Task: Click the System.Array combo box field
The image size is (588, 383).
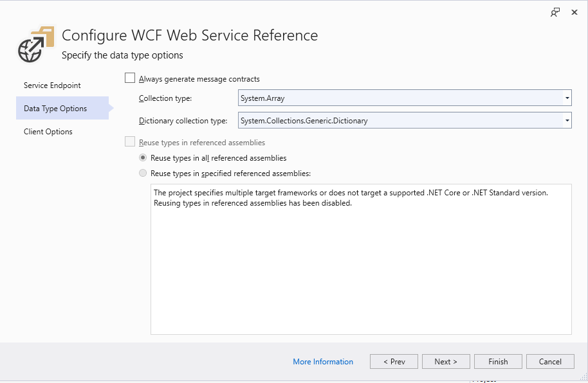Action: [x=399, y=98]
